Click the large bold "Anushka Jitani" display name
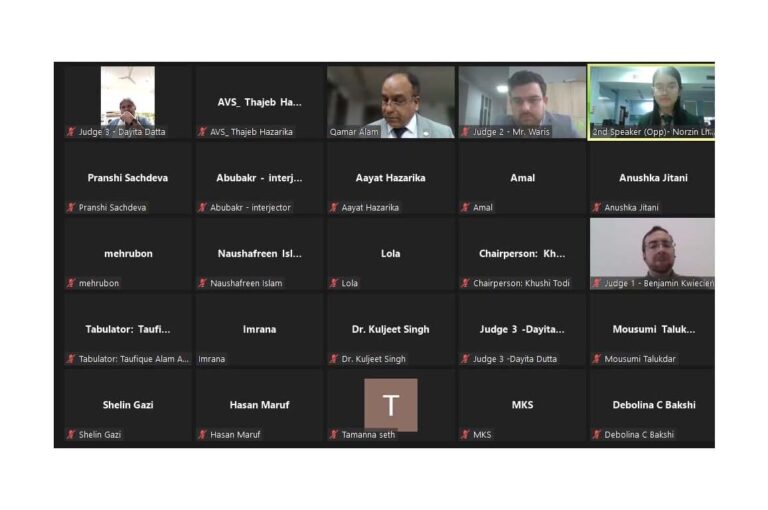This screenshot has height=510, width=768. (x=653, y=178)
